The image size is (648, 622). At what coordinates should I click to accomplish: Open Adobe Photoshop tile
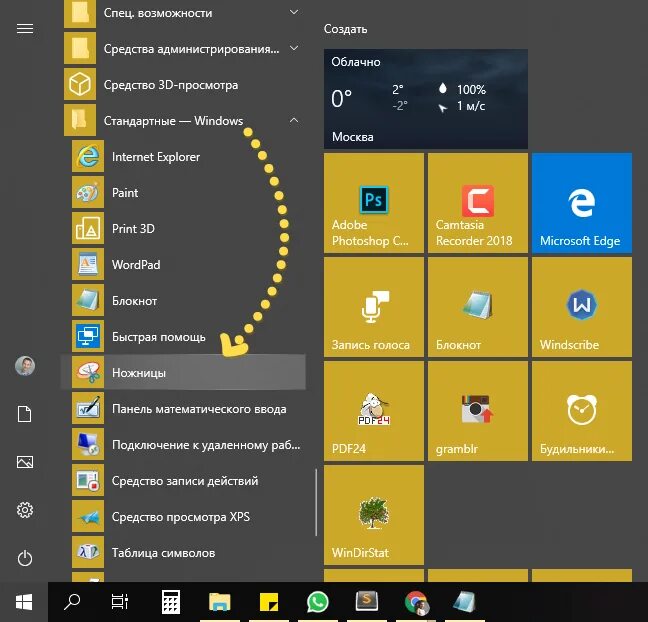tap(374, 203)
